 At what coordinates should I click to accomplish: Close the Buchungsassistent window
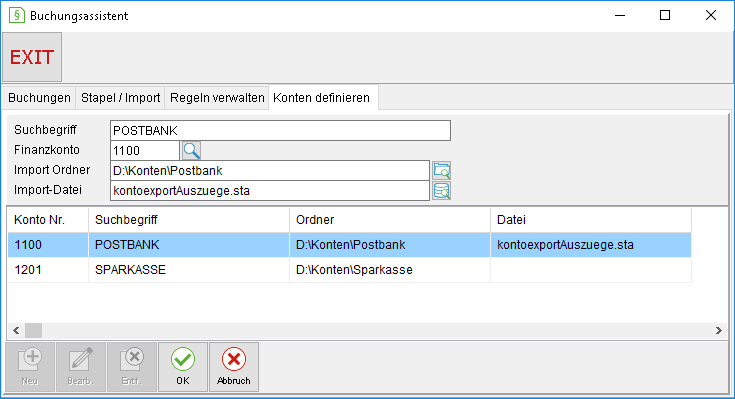711,15
